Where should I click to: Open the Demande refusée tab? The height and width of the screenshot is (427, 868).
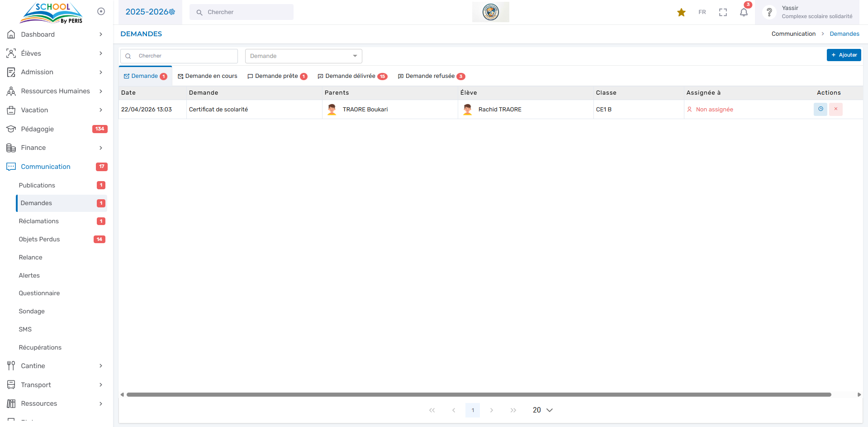(x=431, y=76)
